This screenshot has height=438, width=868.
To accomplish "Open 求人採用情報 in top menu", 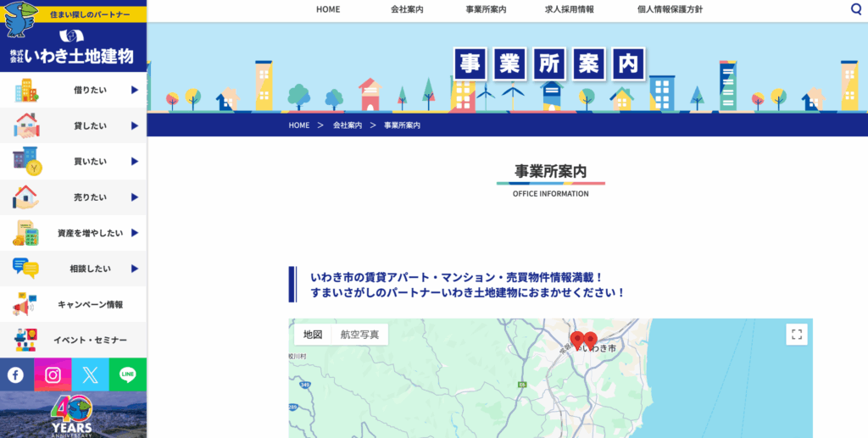I will pyautogui.click(x=569, y=9).
